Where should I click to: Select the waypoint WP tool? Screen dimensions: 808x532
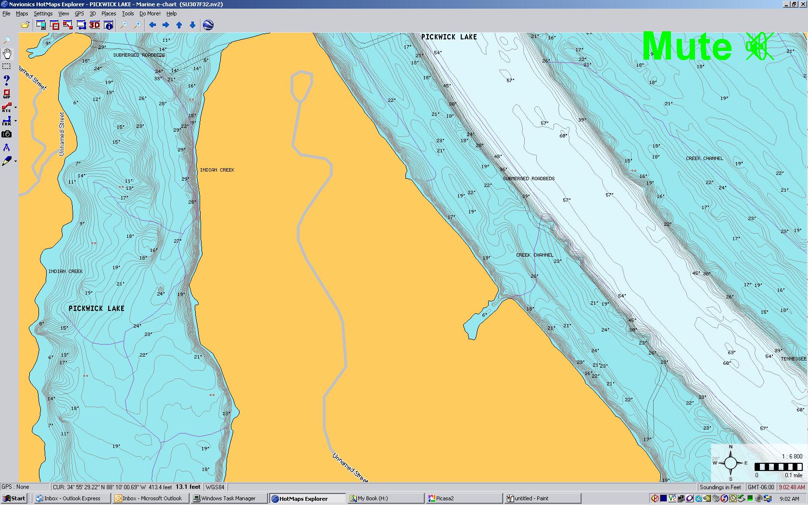[7, 94]
